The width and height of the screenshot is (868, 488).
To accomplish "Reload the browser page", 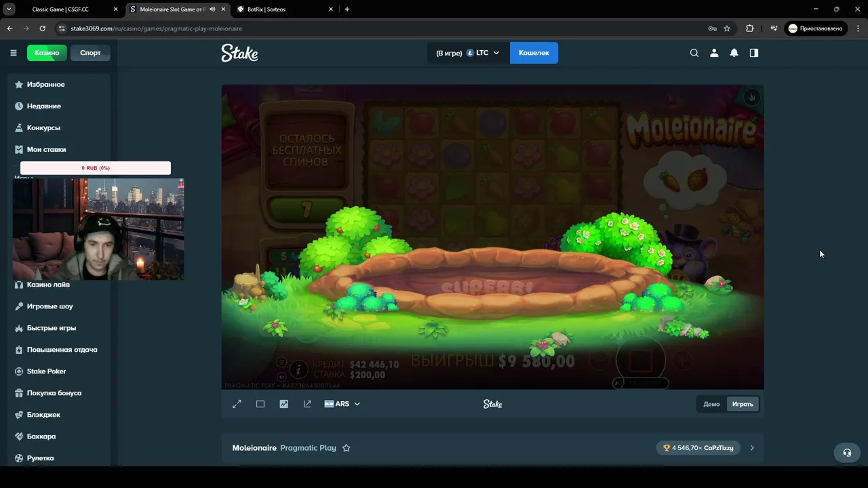I will (42, 28).
